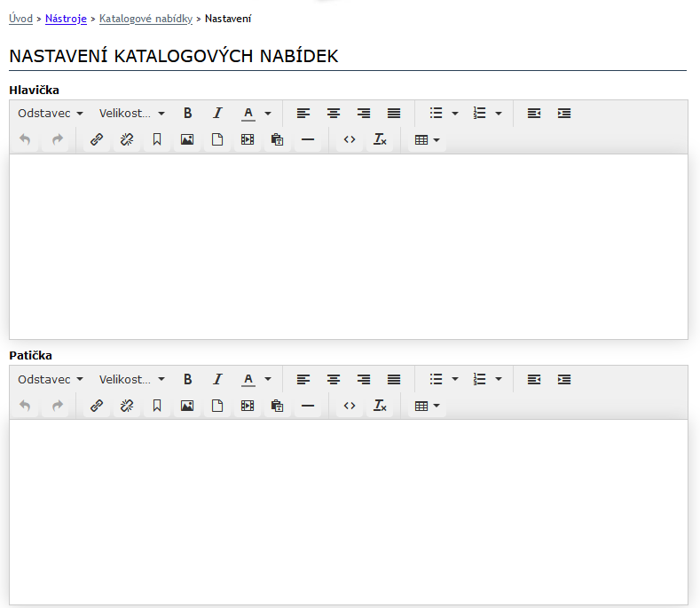Insert link in Hlavička editor
The width and height of the screenshot is (700, 608).
[97, 139]
